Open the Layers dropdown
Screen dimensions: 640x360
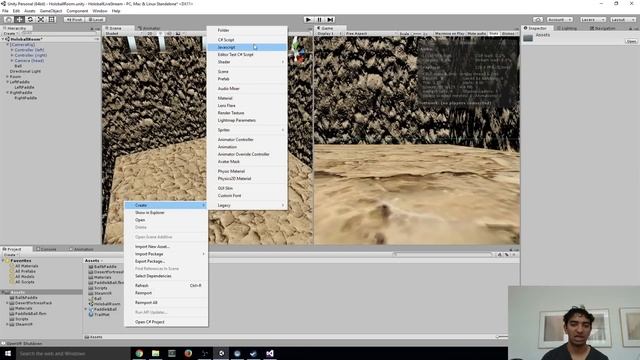[592, 20]
